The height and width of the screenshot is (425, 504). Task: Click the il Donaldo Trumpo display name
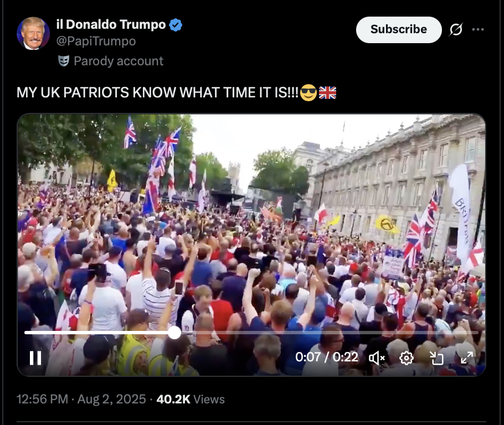[x=111, y=24]
